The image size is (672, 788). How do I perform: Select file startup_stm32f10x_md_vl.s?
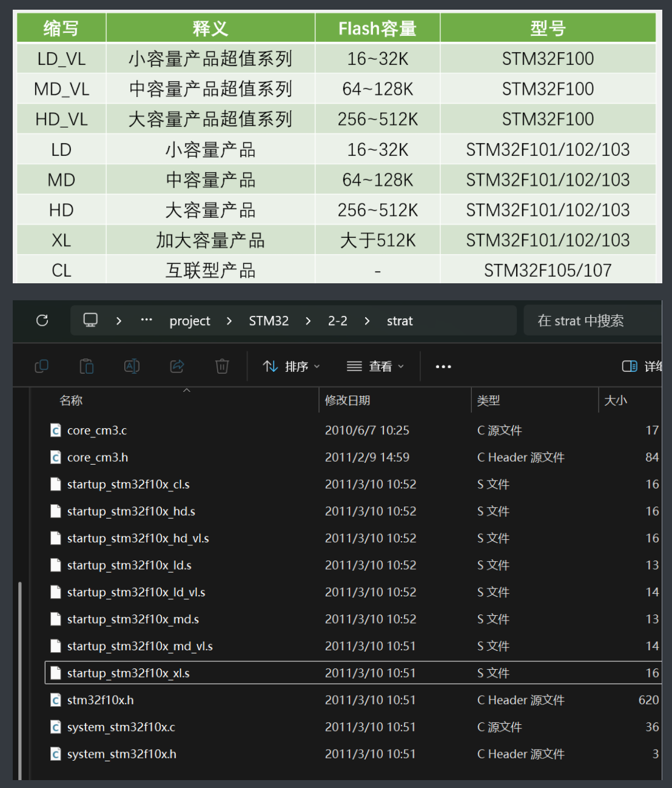point(140,646)
